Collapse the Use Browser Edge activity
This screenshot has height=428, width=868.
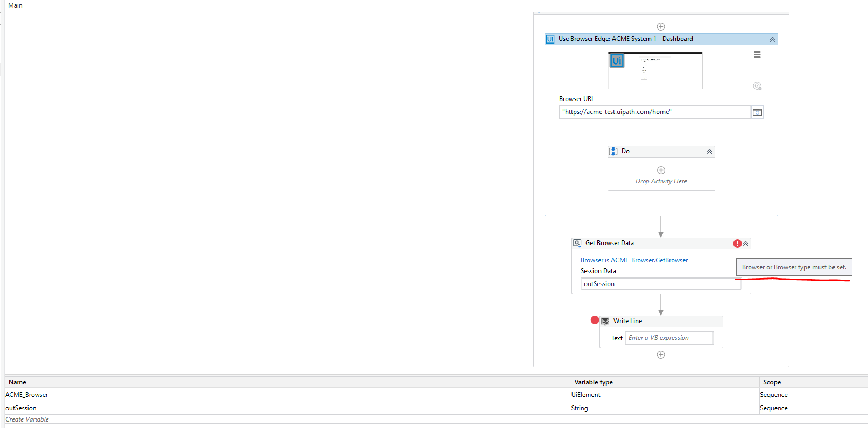coord(772,39)
